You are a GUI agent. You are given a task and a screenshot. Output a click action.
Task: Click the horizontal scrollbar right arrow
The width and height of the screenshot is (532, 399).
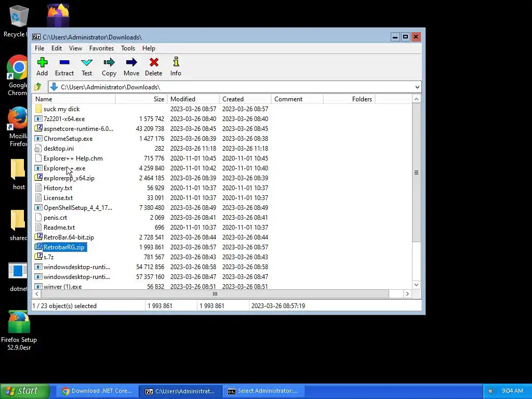407,294
